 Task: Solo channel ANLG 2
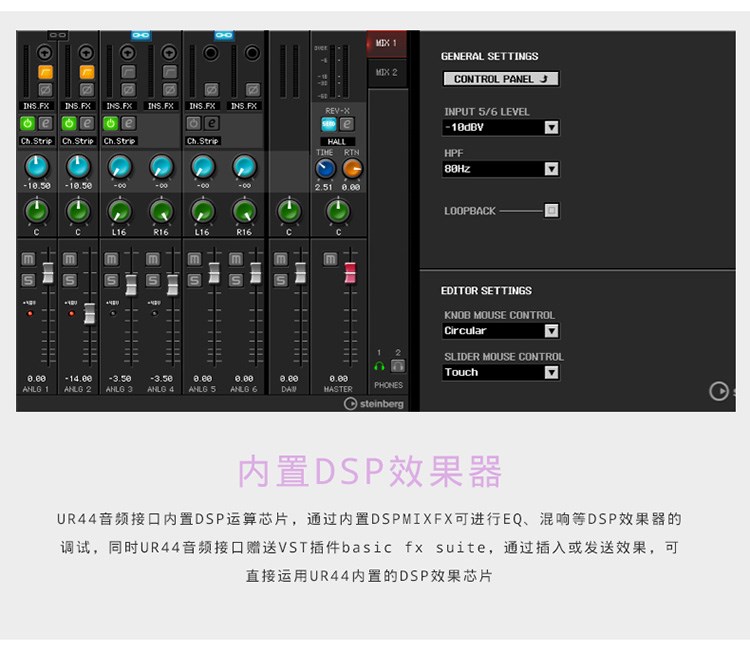tap(70, 280)
